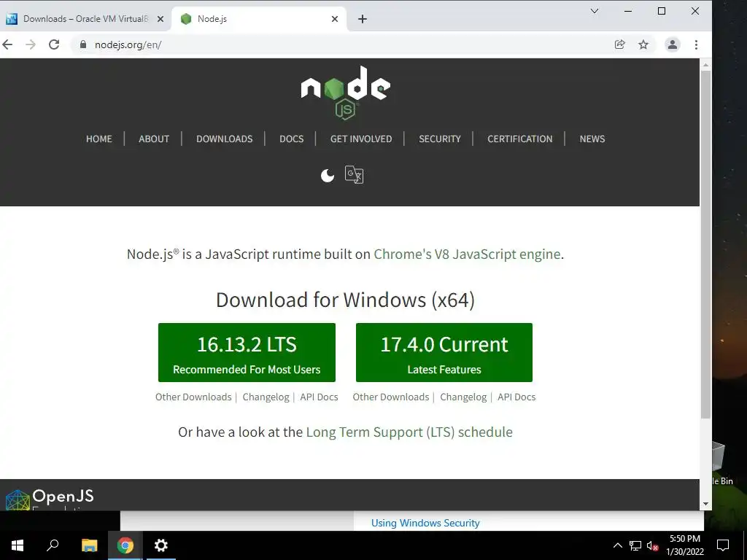The width and height of the screenshot is (747, 560).
Task: Open taskbar search magnifier
Action: click(53, 545)
